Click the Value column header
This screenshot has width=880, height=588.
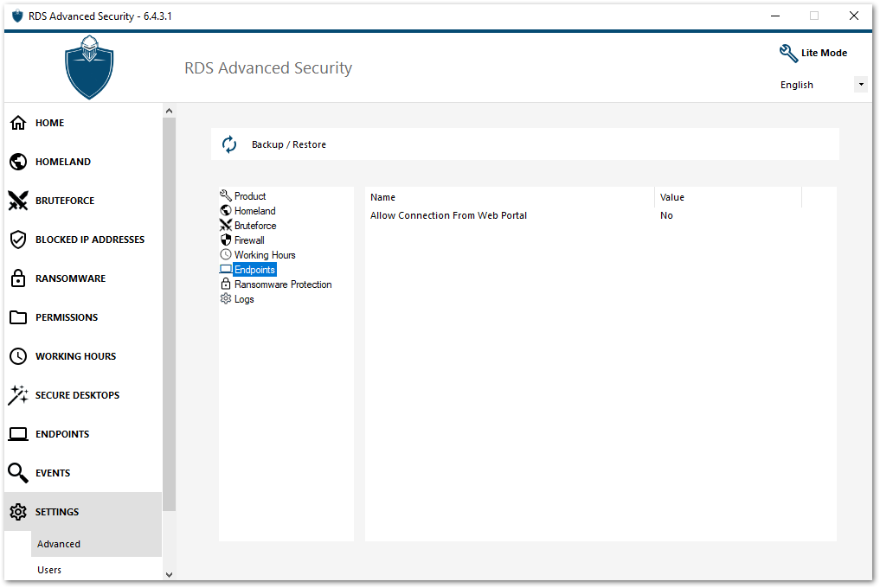coord(728,197)
